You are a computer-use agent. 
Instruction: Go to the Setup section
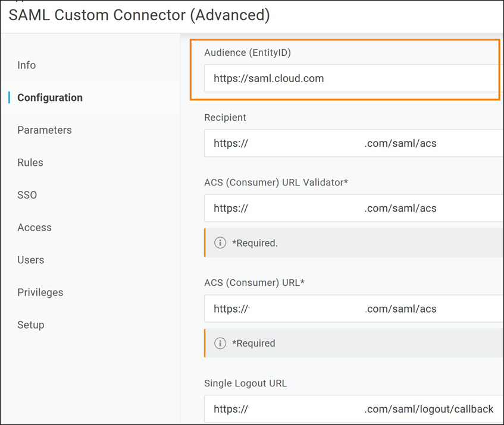coord(31,325)
